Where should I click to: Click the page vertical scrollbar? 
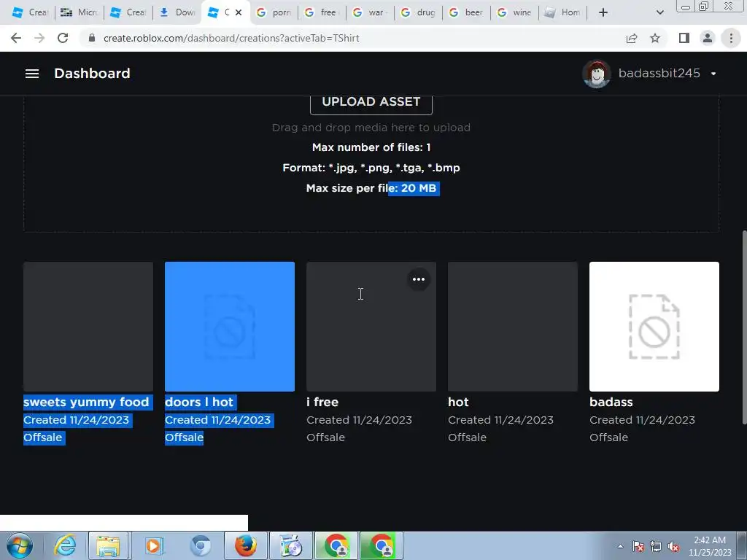(744, 327)
